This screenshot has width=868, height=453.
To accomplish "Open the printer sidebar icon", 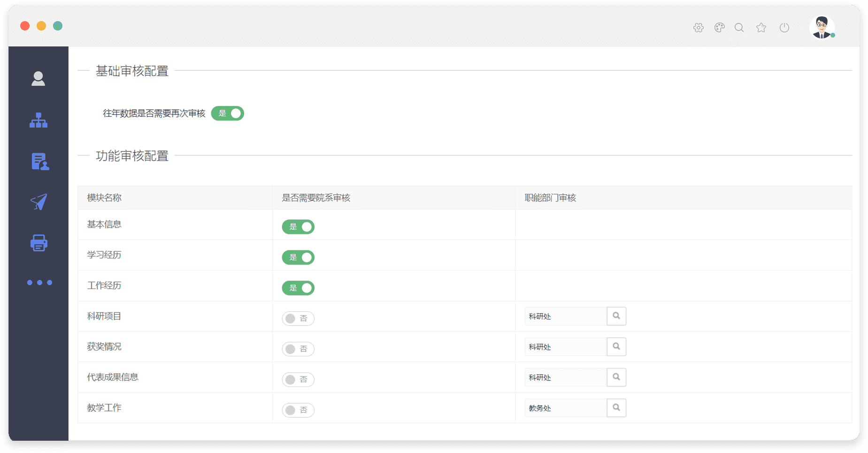I will [x=39, y=243].
